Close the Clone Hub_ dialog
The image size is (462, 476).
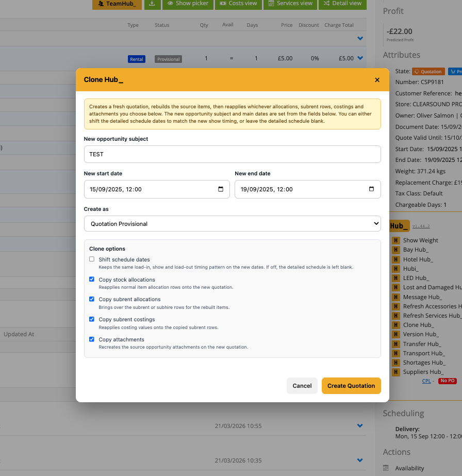(x=377, y=80)
